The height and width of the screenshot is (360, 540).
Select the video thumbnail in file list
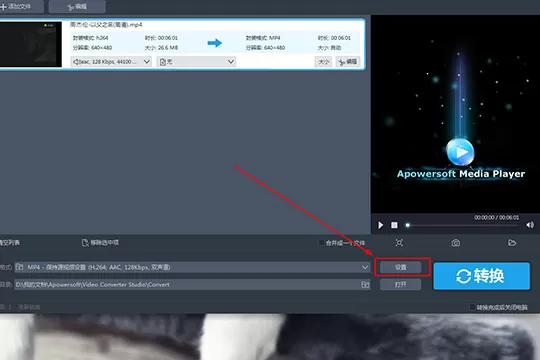[30, 44]
